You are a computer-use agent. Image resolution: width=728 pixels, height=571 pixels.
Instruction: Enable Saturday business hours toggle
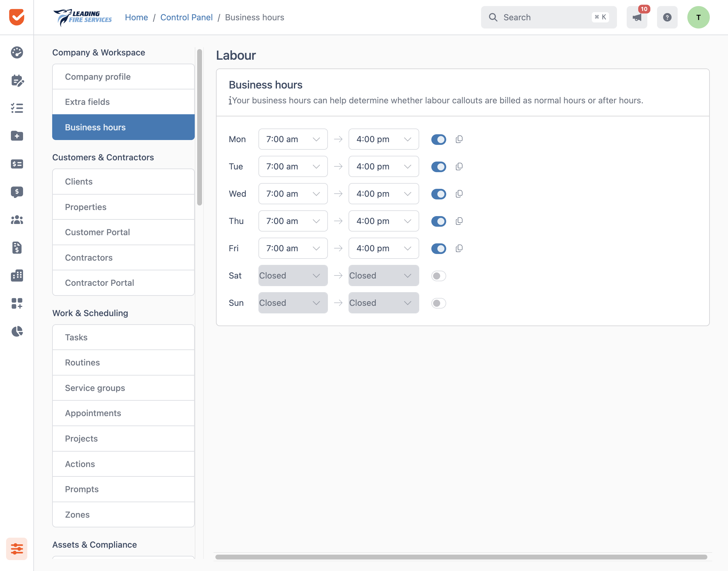(x=439, y=276)
